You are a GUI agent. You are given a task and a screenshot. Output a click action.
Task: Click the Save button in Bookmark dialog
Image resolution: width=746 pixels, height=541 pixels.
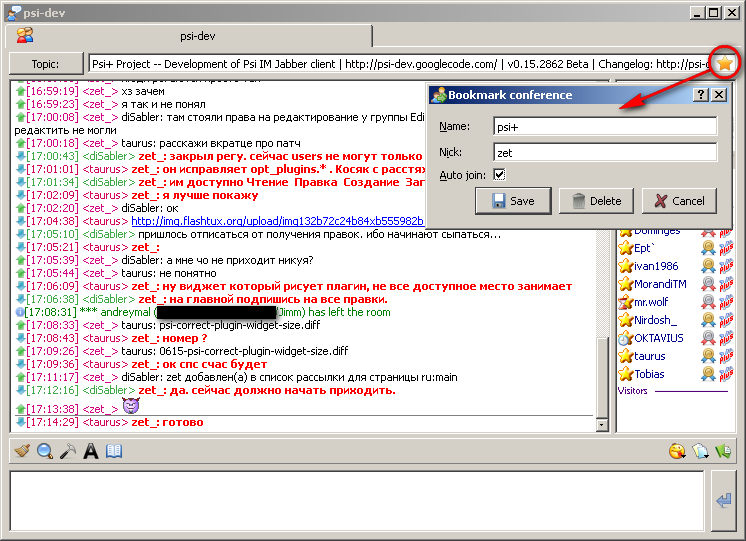point(513,200)
